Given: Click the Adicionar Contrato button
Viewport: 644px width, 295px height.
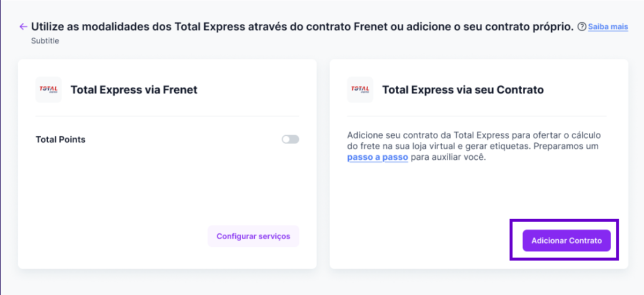Looking at the screenshot, I should coord(566,240).
